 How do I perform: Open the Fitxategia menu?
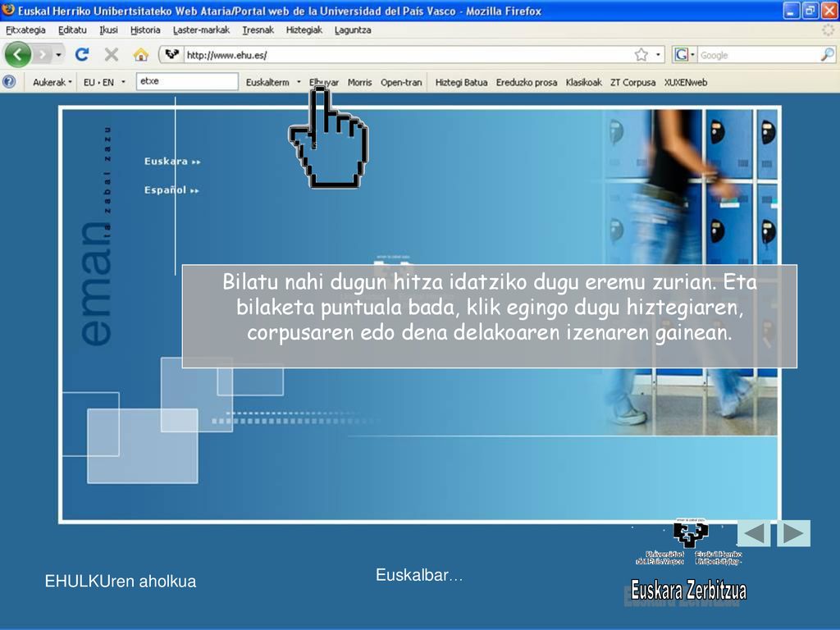tap(25, 30)
